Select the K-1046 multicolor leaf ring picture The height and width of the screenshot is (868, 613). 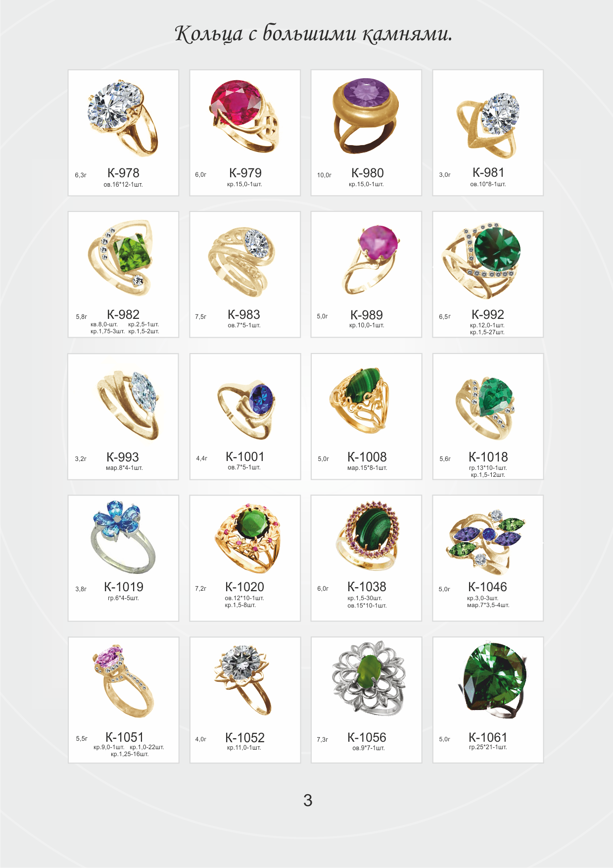pyautogui.click(x=485, y=541)
